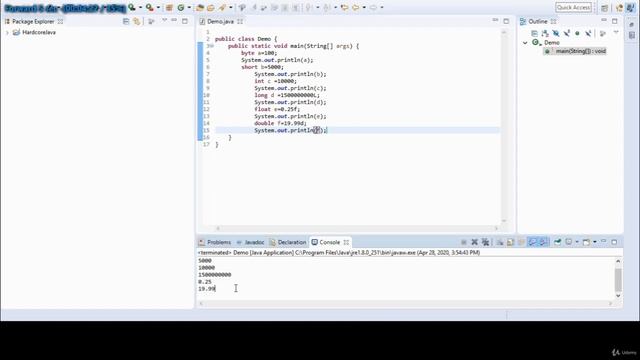The image size is (640, 360).
Task: Click line 15 System.out.println(f) in editor
Action: [x=291, y=130]
